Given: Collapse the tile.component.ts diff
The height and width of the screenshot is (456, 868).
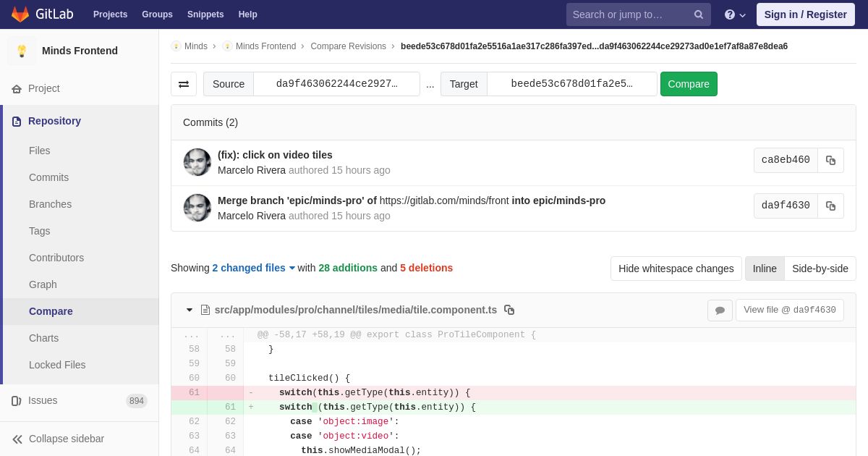Looking at the screenshot, I should (190, 310).
